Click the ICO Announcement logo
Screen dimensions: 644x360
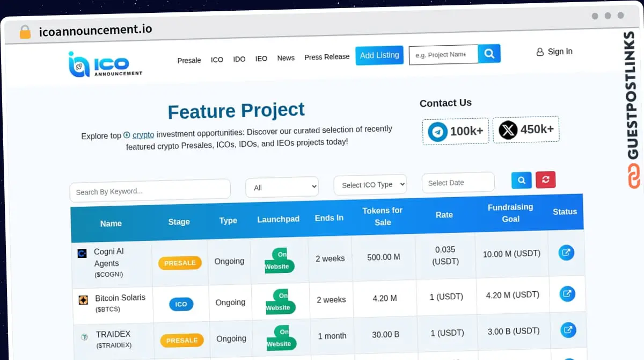(105, 65)
